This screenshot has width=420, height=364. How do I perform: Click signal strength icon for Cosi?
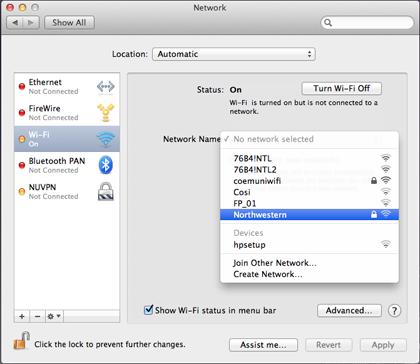click(386, 192)
